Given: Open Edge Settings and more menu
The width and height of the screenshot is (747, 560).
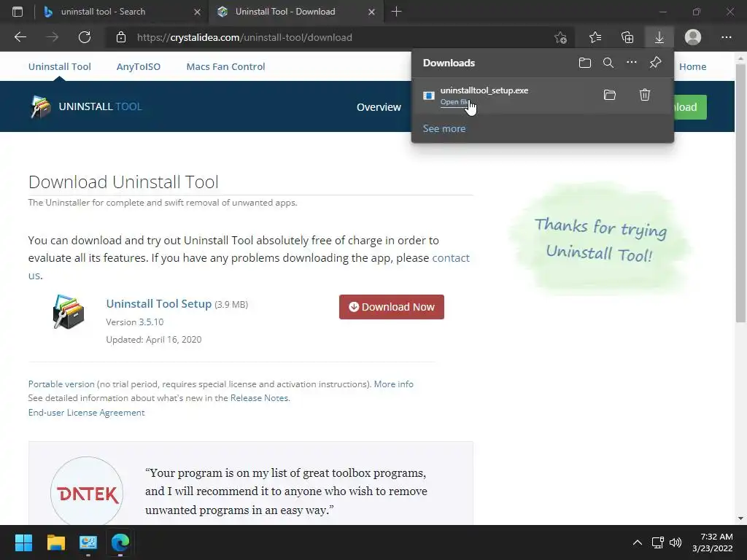Looking at the screenshot, I should [726, 37].
